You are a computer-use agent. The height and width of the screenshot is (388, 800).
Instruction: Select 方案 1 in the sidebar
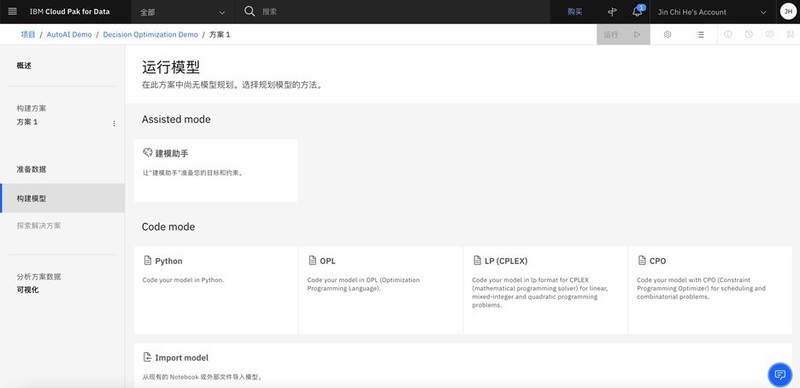(27, 122)
